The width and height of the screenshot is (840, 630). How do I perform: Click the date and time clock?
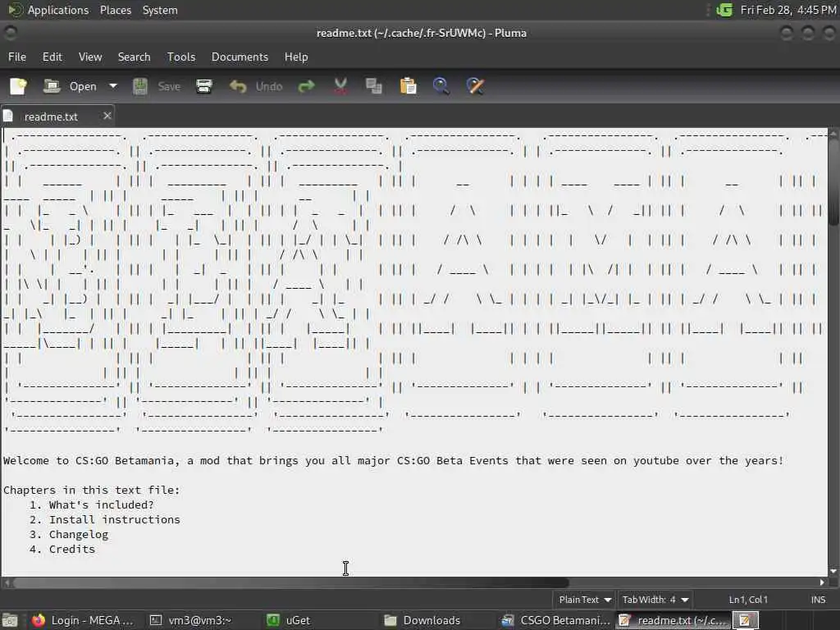[788, 10]
